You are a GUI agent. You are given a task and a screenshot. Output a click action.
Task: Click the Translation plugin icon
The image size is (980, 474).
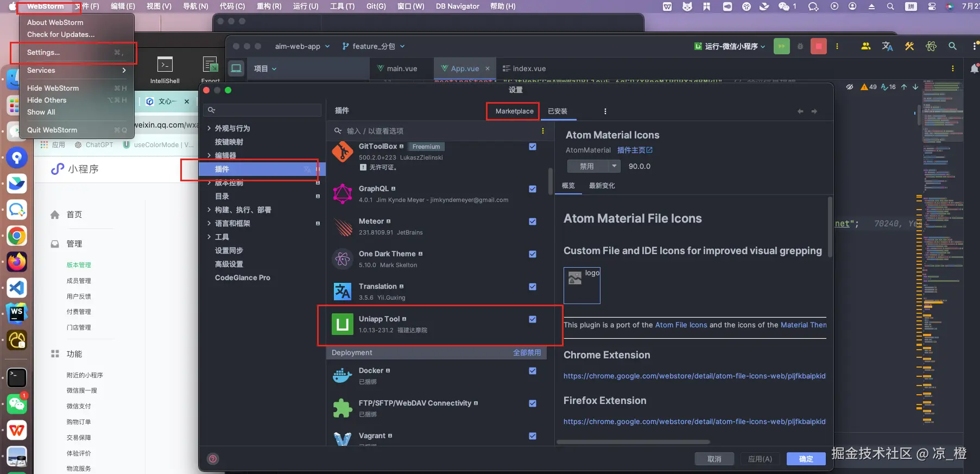(343, 292)
